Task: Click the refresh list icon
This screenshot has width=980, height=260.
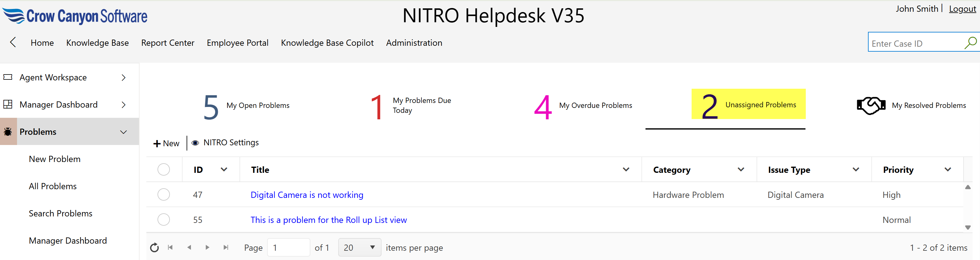Action: click(x=154, y=248)
